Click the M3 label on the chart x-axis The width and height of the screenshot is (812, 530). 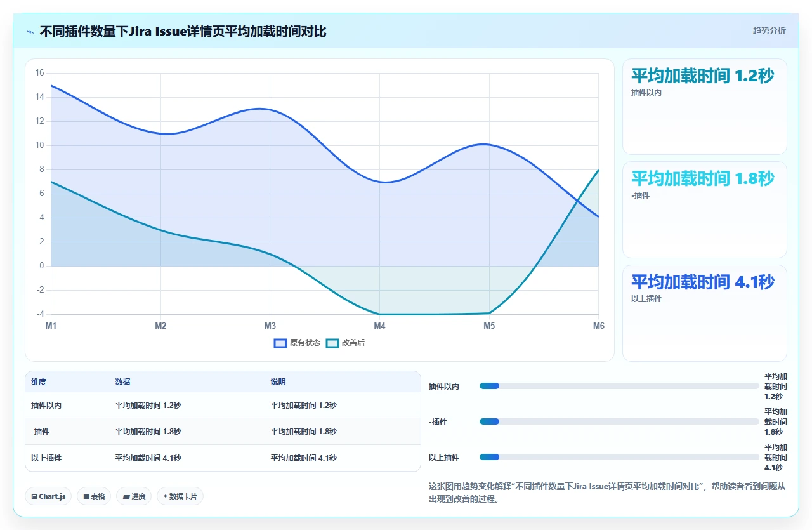(x=270, y=326)
